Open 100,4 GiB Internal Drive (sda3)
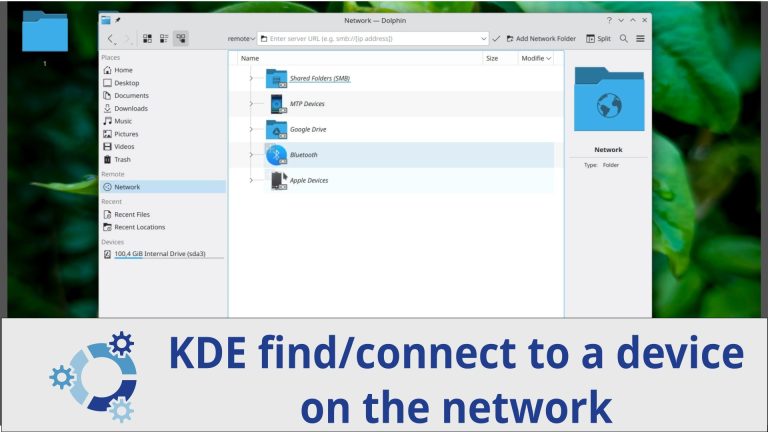The image size is (768, 432). tap(163, 254)
